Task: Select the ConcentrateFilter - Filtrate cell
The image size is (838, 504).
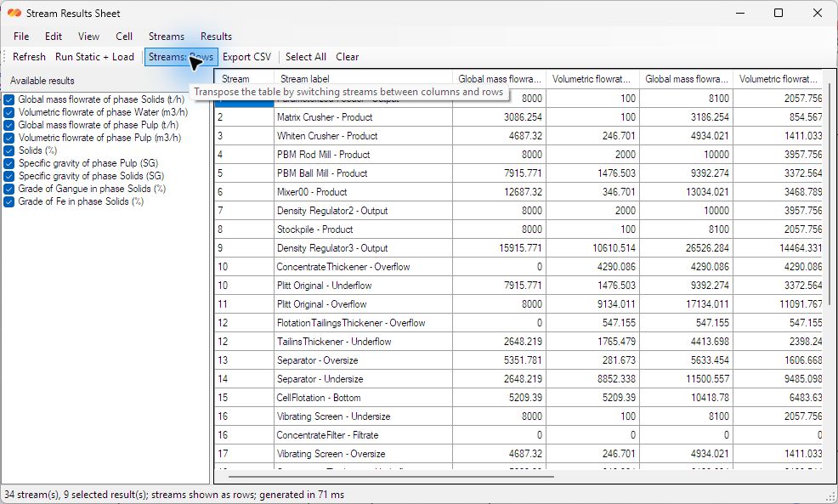Action: click(x=363, y=435)
